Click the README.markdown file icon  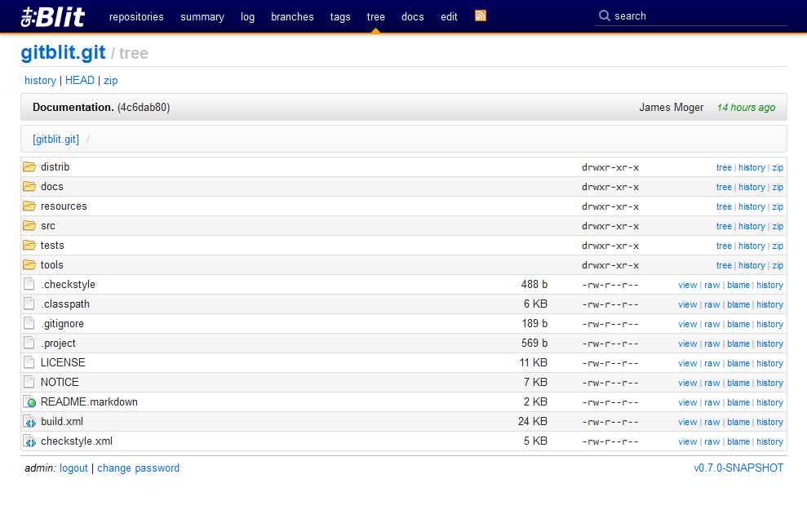click(30, 401)
